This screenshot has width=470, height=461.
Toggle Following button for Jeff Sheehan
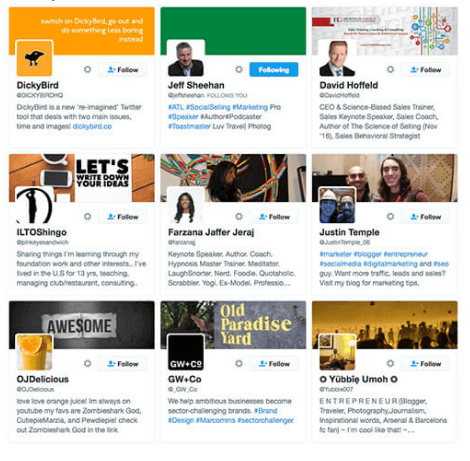274,70
